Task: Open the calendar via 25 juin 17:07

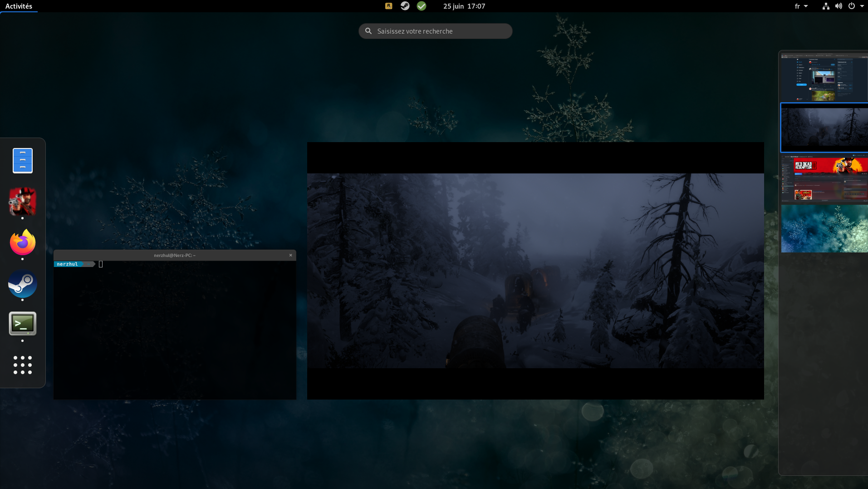Action: (x=464, y=6)
